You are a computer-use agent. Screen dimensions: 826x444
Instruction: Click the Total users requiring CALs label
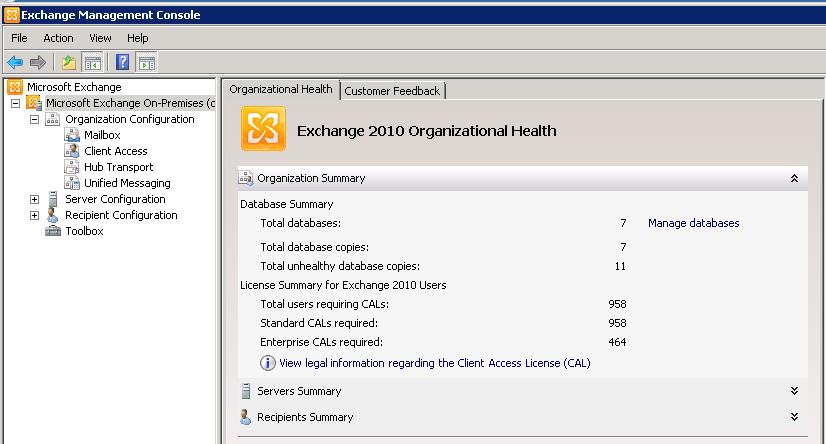324,304
